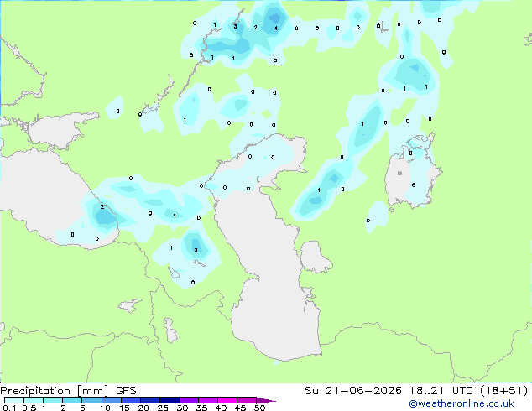
Task: Select the 40 mm magenta legend swatch
Action: (227, 400)
